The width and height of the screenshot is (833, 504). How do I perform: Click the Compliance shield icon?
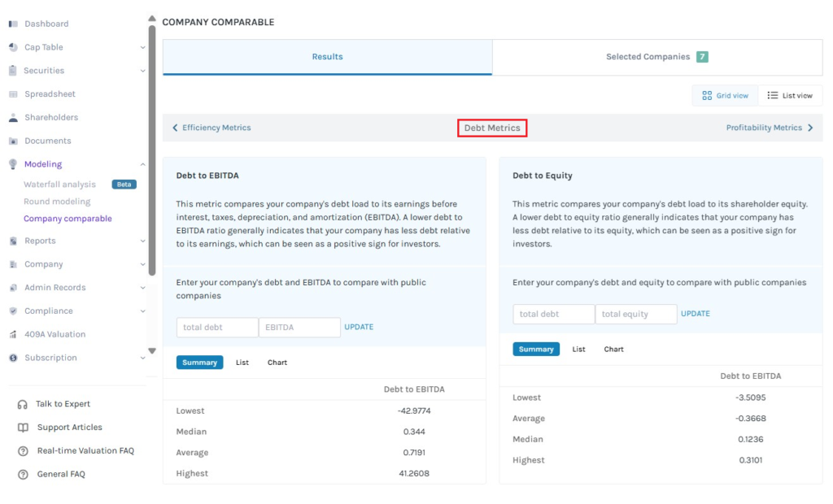coord(13,311)
